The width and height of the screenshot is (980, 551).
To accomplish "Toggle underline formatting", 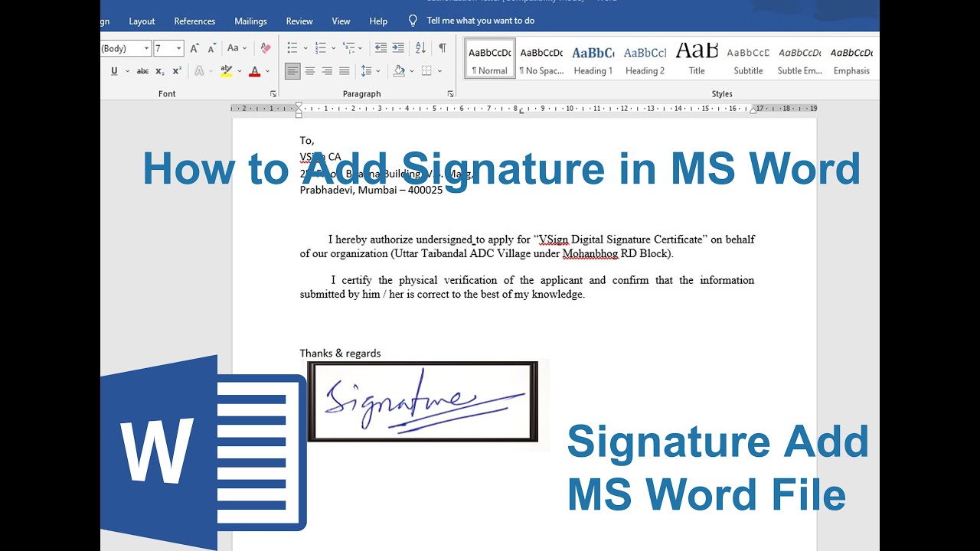I will 114,71.
